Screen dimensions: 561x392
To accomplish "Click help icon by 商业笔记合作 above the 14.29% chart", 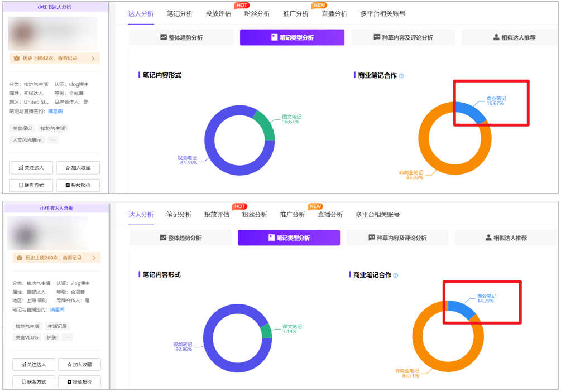I will coord(396,275).
